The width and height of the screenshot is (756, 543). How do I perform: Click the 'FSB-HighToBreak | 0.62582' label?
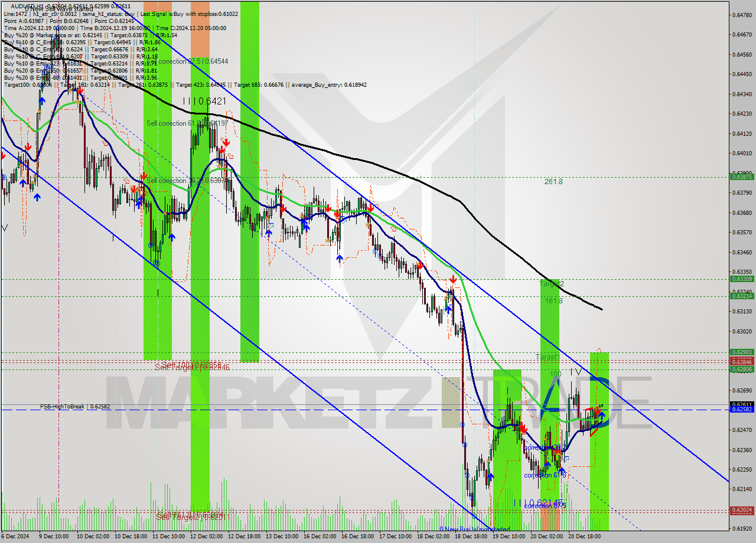click(75, 407)
